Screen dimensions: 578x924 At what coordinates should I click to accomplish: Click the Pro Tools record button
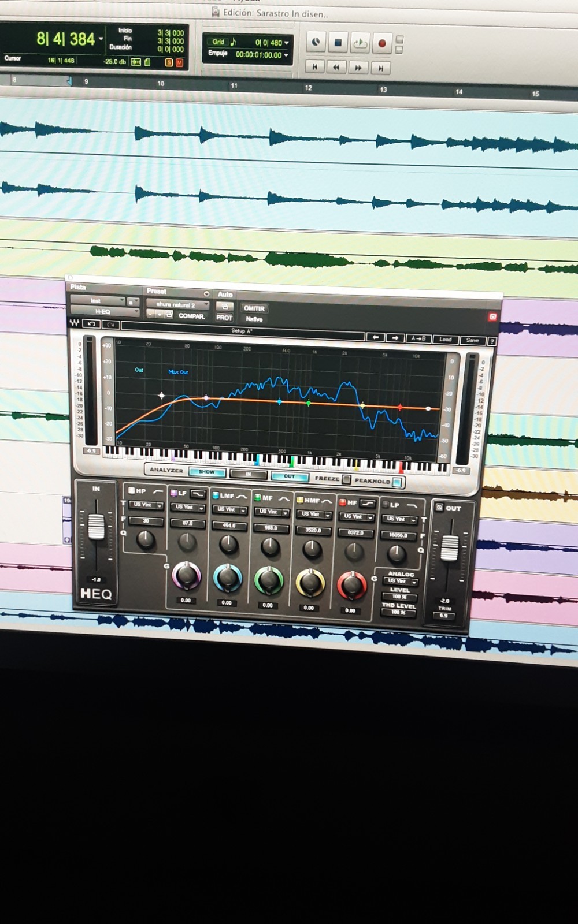pyautogui.click(x=381, y=43)
